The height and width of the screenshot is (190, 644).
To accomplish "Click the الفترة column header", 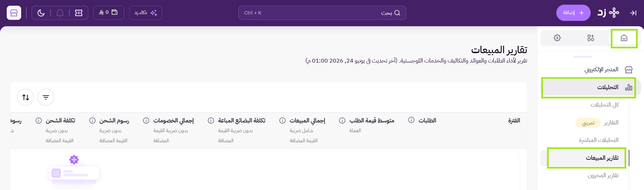I will click(514, 120).
